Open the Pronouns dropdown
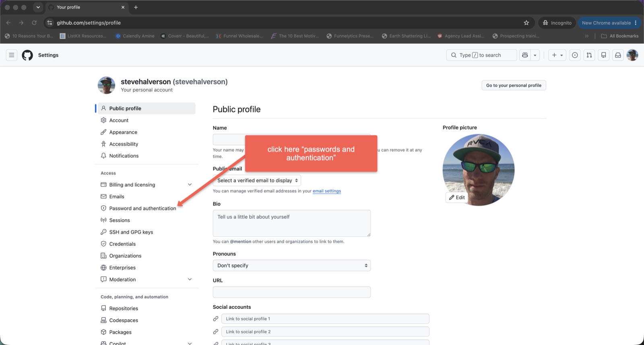 (292, 266)
